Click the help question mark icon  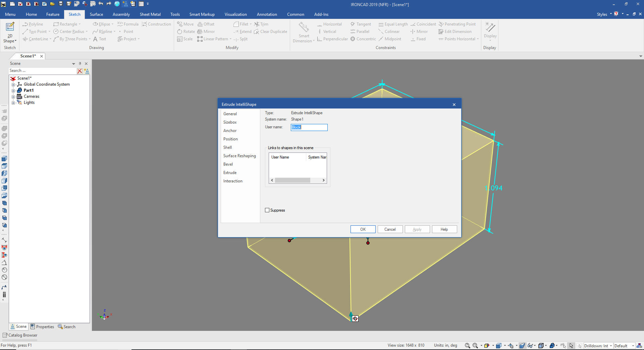click(616, 14)
